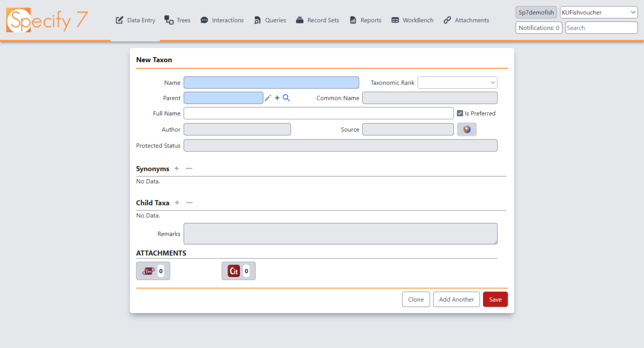
Task: Click the Specify 7 logo
Action: (46, 20)
